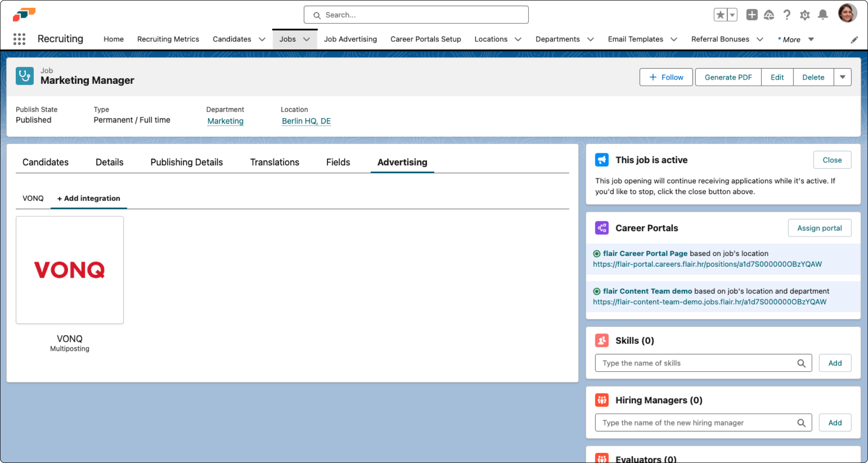Click the stethoscope Job record icon

tap(25, 76)
